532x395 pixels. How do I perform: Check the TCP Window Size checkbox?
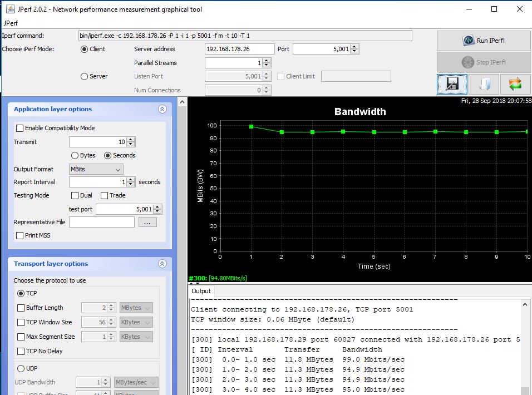21,323
